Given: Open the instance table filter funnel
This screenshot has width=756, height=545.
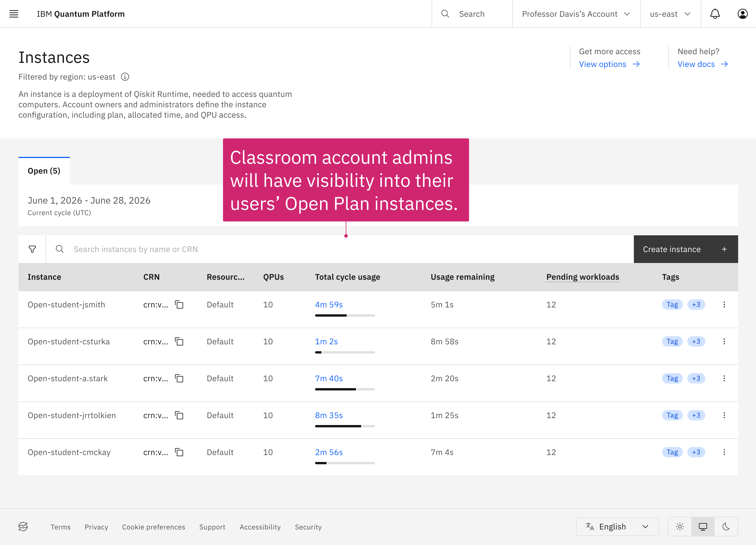Looking at the screenshot, I should [x=32, y=249].
